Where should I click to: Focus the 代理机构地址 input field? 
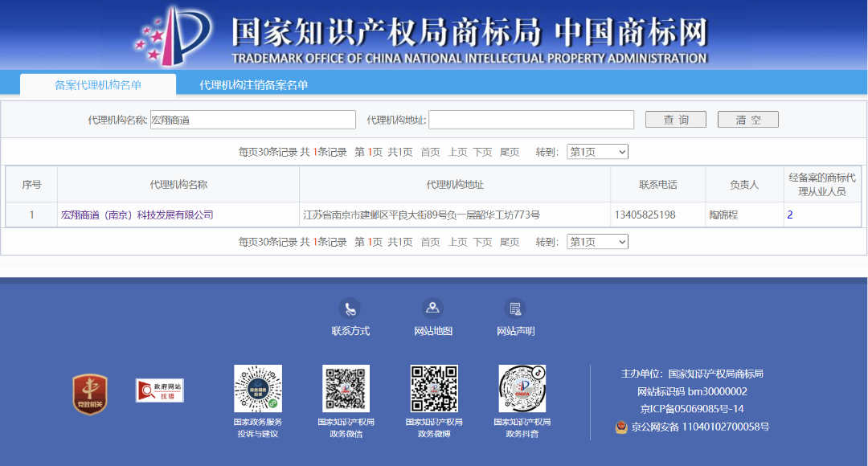[x=531, y=120]
